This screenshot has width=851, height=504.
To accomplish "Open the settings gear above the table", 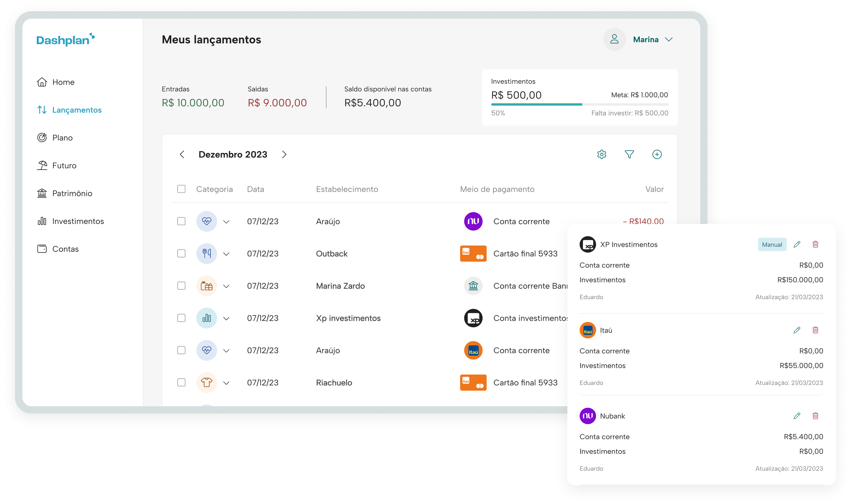I will pos(602,154).
